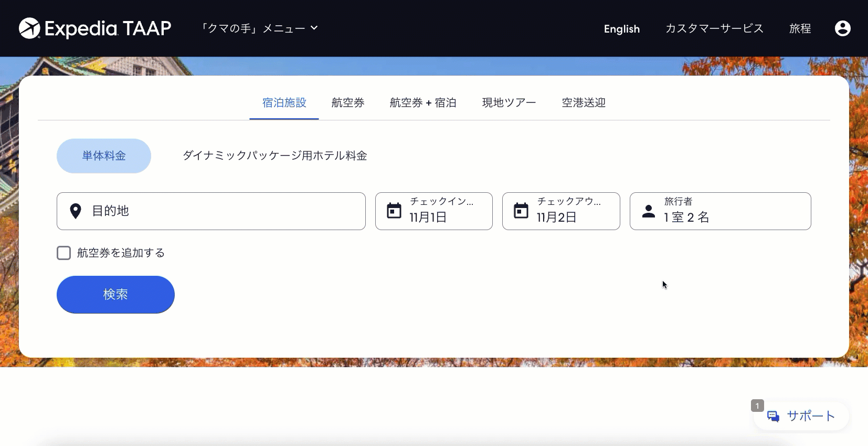
Task: Click the support chat bubble icon
Action: [773, 417]
